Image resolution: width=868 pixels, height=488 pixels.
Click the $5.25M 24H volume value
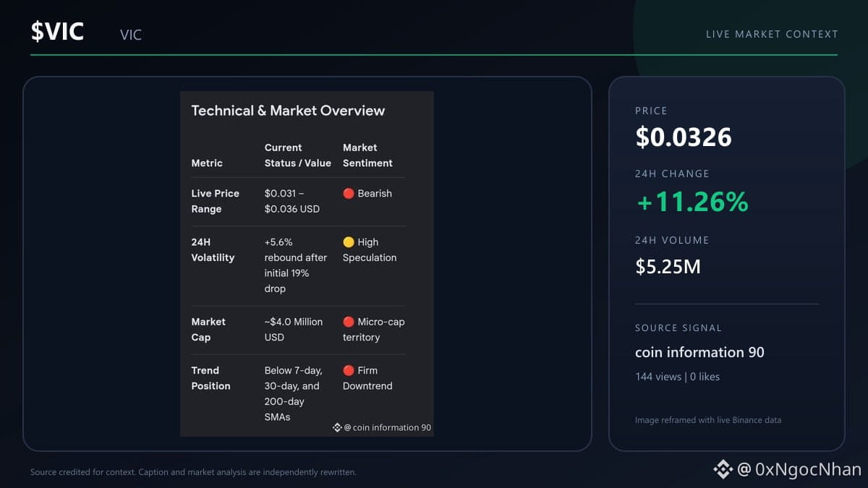668,267
